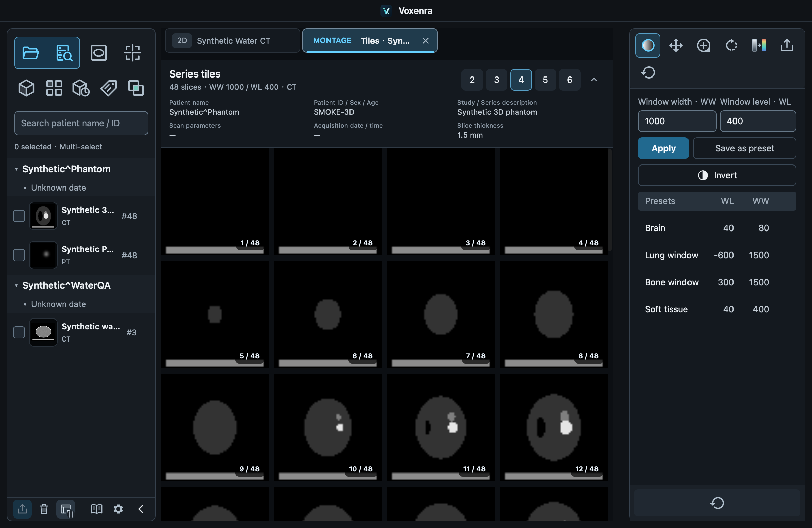812x528 pixels.
Task: Select the single viewport layout icon
Action: [x=98, y=53]
